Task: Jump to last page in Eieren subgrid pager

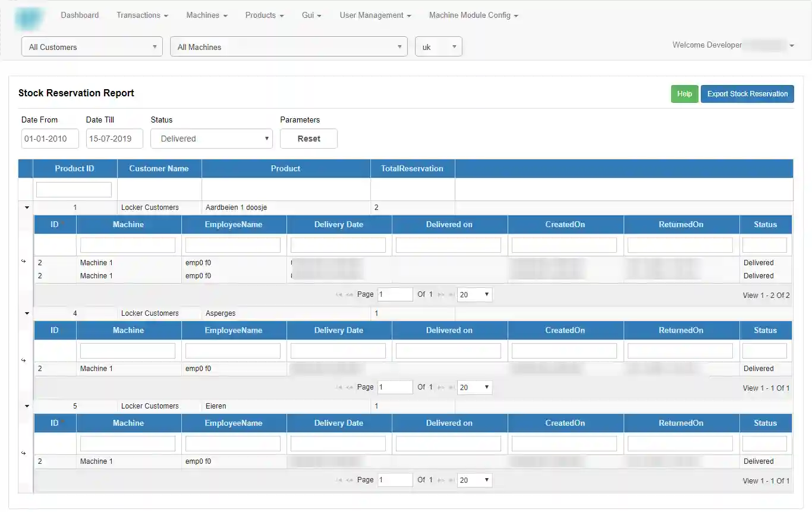Action: click(451, 480)
